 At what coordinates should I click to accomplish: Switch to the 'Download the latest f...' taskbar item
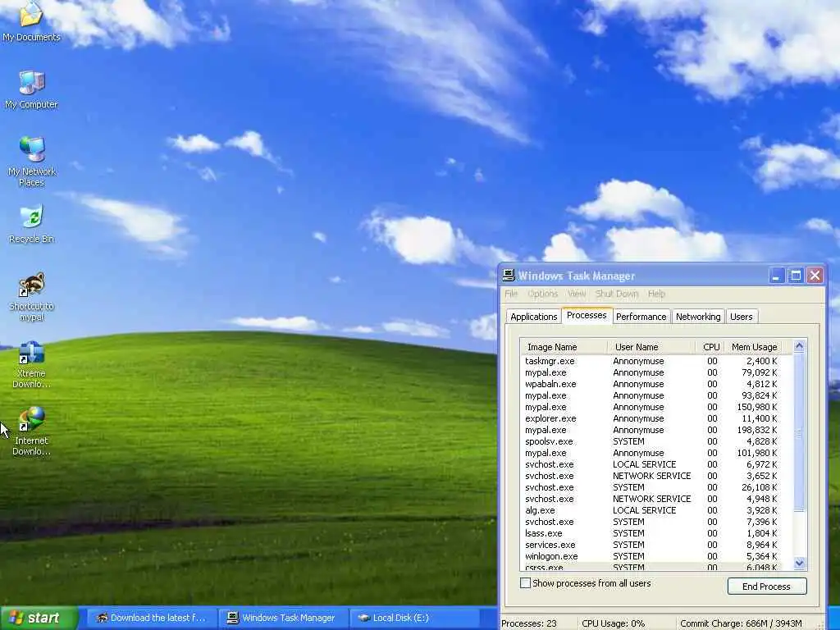(x=152, y=618)
